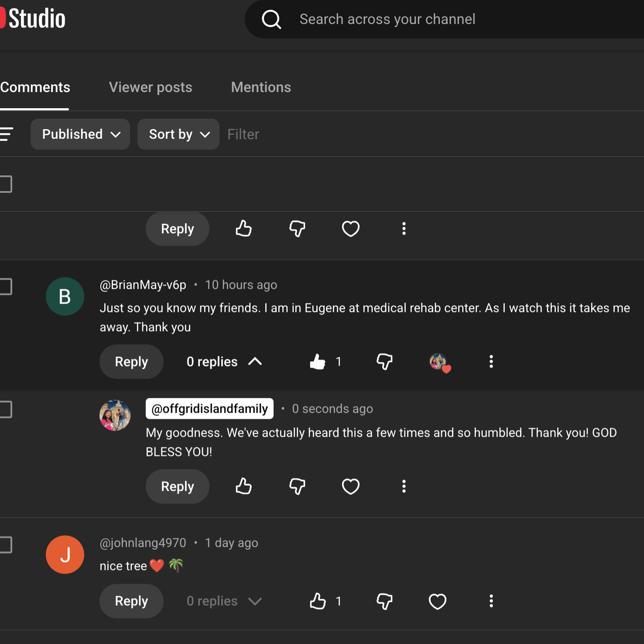Remove heart from BrianMay-v6p comment

[x=440, y=363]
